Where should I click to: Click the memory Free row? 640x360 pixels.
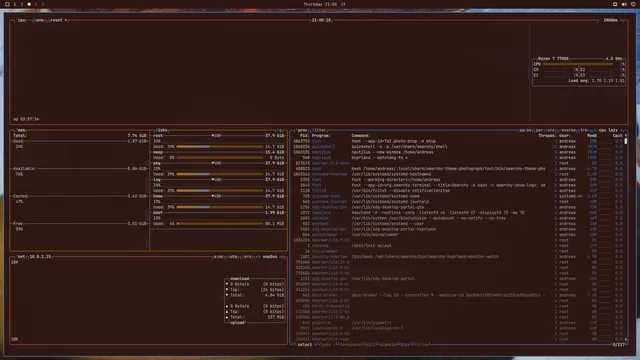tap(80, 224)
